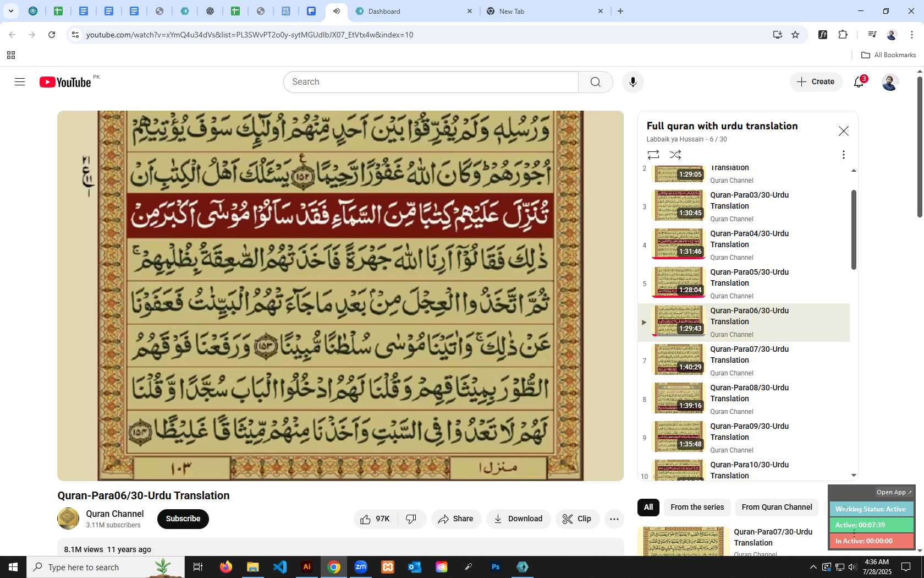This screenshot has width=924, height=578.
Task: Open Quran Channel avatar
Action: click(68, 519)
